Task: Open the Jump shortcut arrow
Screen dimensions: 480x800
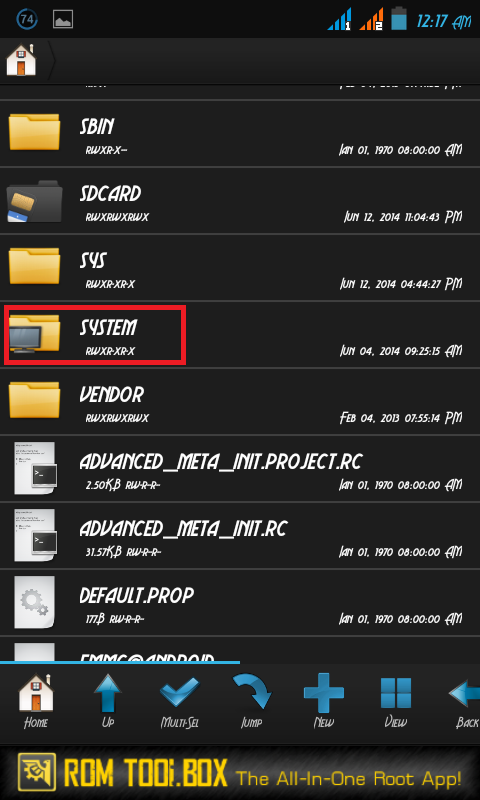Action: pos(251,701)
